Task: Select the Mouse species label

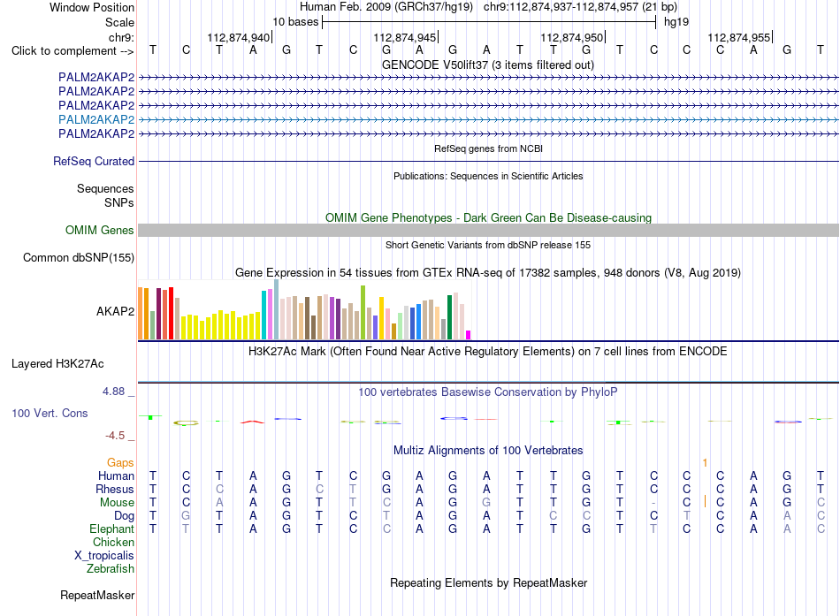Action: (x=117, y=503)
